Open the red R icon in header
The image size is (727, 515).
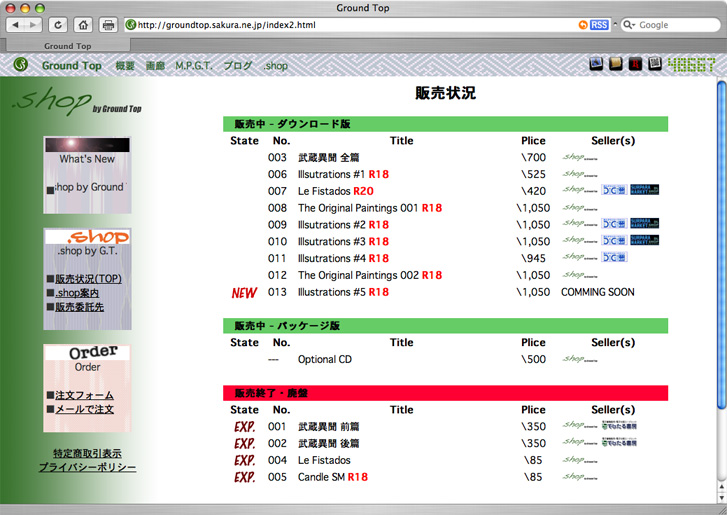pos(635,64)
